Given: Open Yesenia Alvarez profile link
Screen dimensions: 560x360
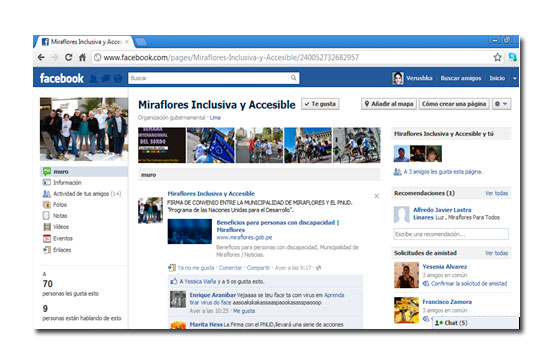Looking at the screenshot, I should [445, 266].
